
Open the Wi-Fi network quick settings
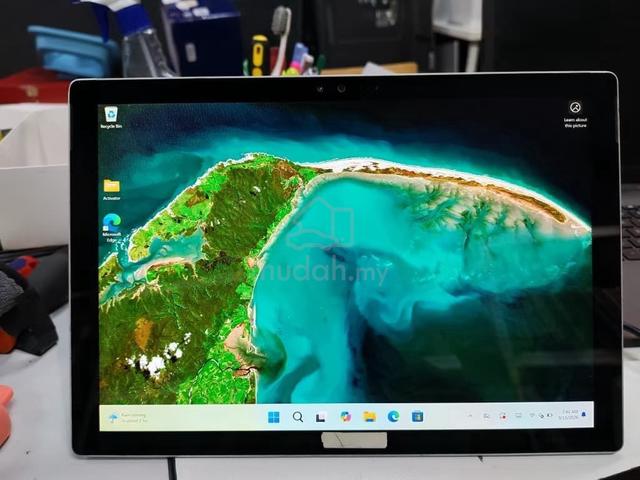532,415
